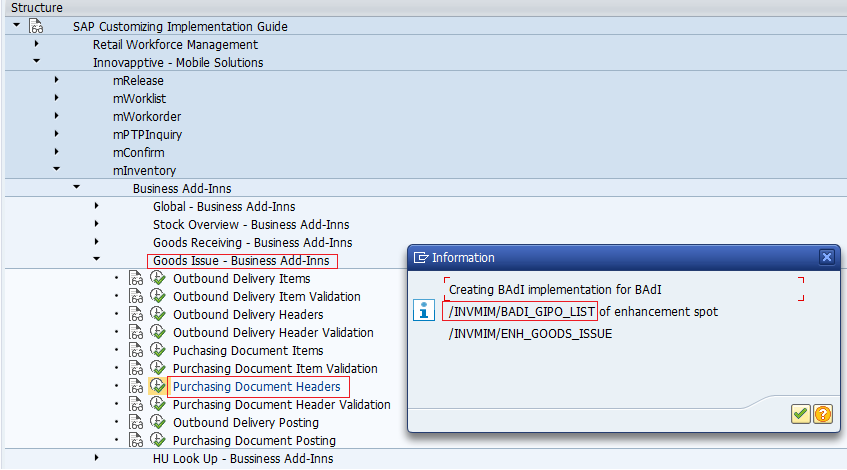The width and height of the screenshot is (847, 470).
Task: Select Stock Overview - Business Add-Inns item
Action: click(x=251, y=225)
